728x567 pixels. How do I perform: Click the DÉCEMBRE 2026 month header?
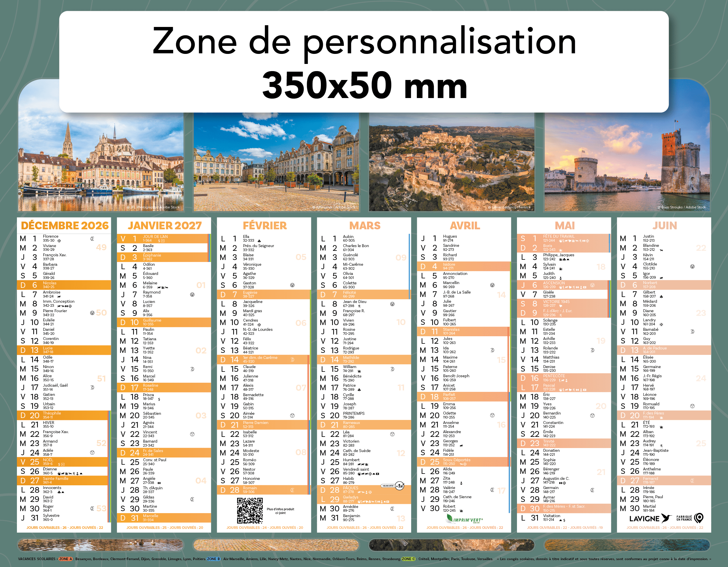point(65,226)
